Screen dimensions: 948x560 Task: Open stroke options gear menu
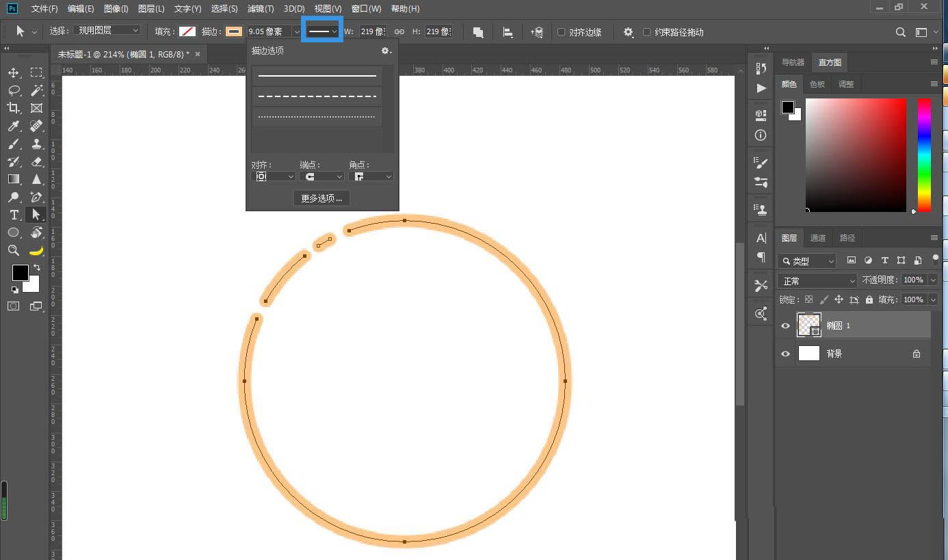click(x=386, y=51)
